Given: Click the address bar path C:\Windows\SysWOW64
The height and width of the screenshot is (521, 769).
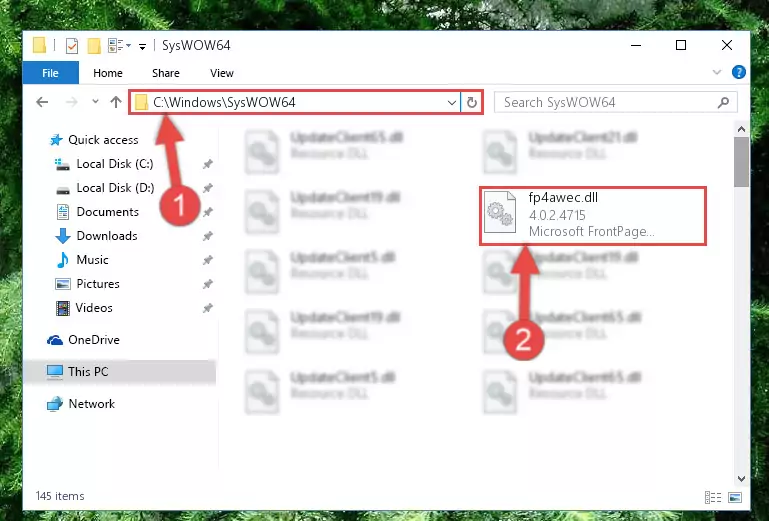Looking at the screenshot, I should 224,102.
